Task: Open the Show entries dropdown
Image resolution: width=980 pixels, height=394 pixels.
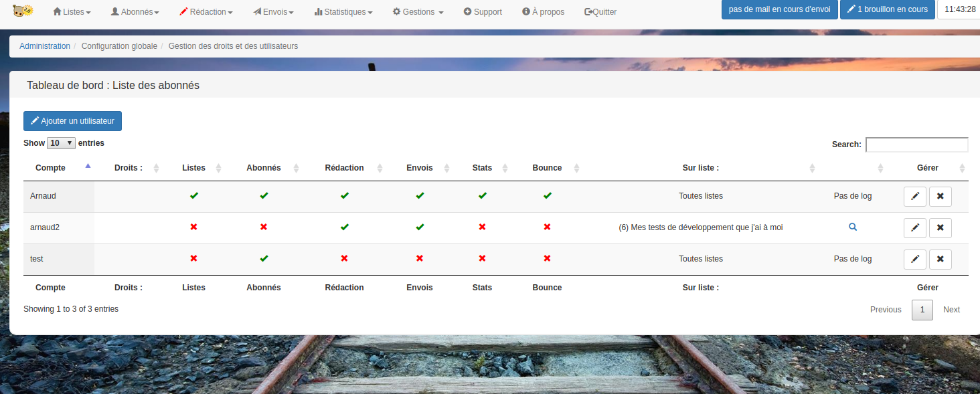Action: pos(61,142)
